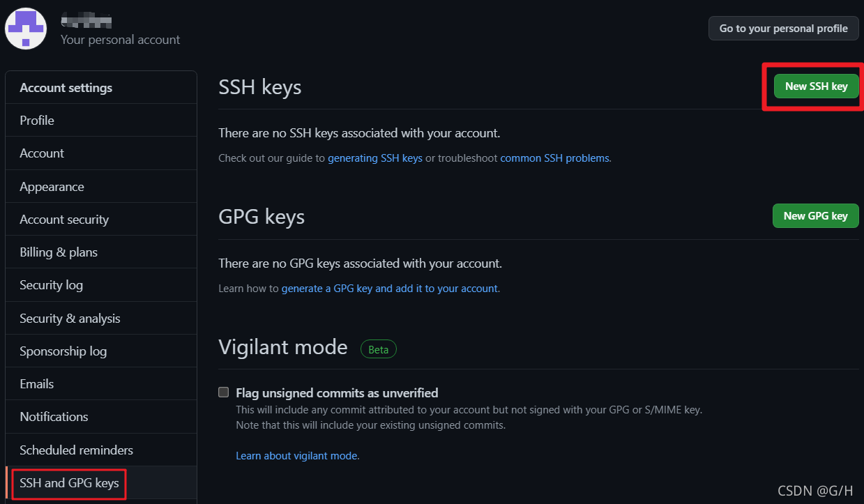Navigate to Account security settings
Screen dimensions: 864x504
point(64,220)
